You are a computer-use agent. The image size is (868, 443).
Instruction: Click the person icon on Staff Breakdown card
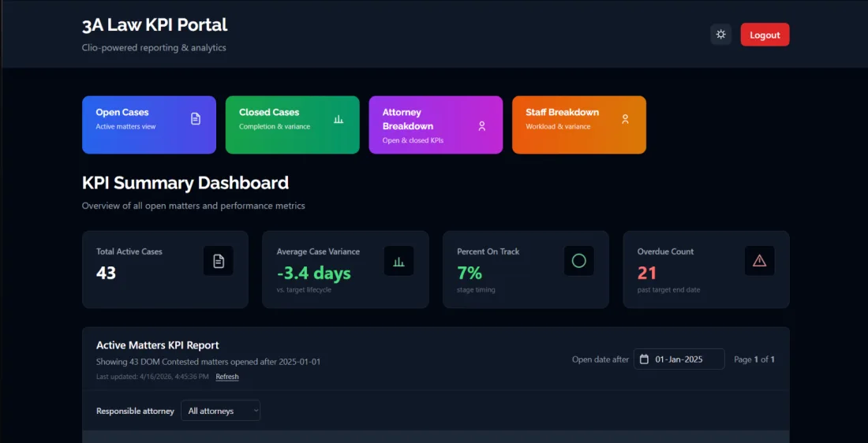click(x=625, y=119)
